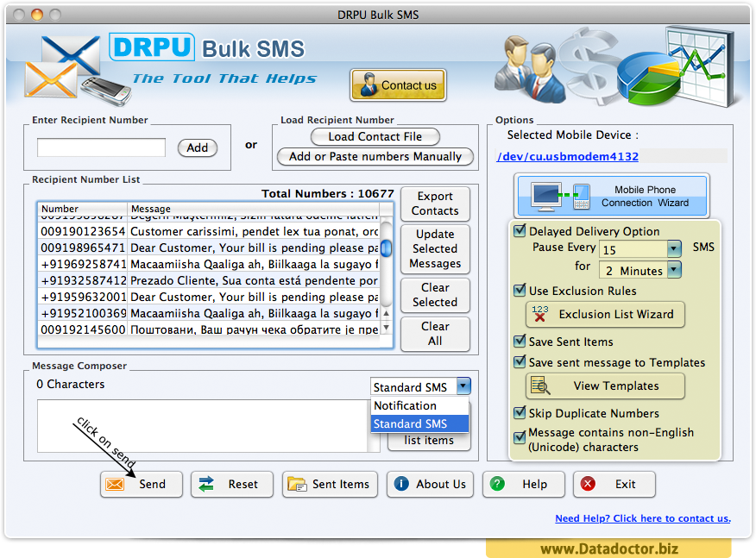Select row with number 009192145600

(209, 329)
